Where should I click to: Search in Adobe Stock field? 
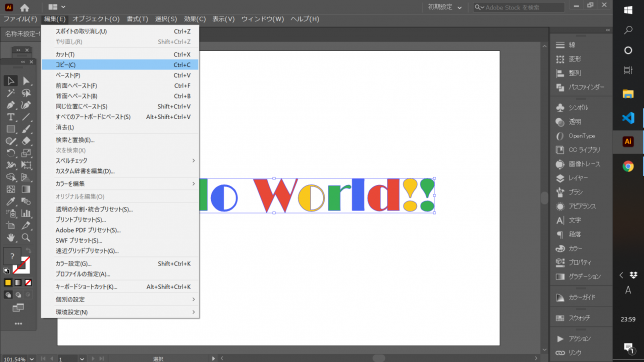click(x=519, y=7)
